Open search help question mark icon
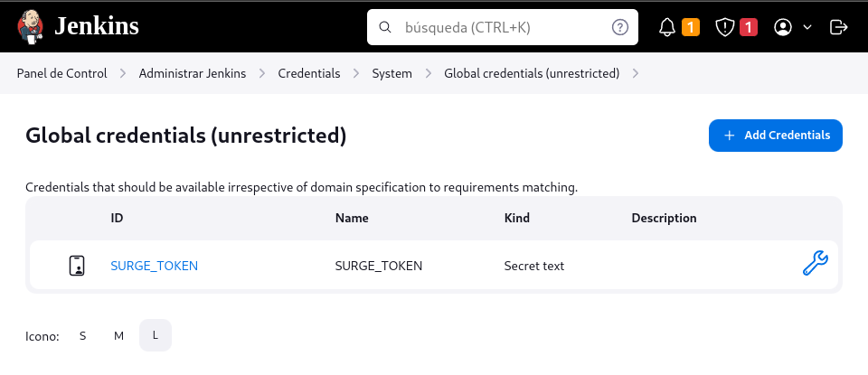Viewport: 868px width, 375px height. point(620,27)
